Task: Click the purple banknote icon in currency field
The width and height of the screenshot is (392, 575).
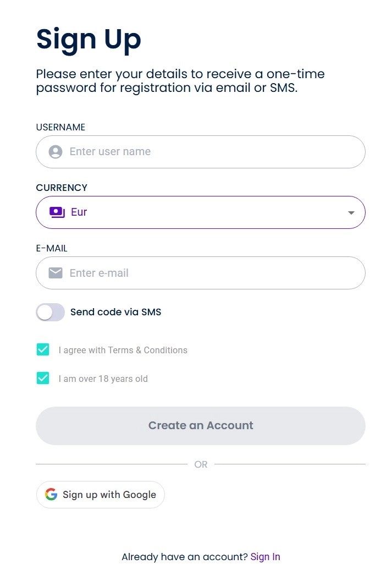Action: coord(57,212)
